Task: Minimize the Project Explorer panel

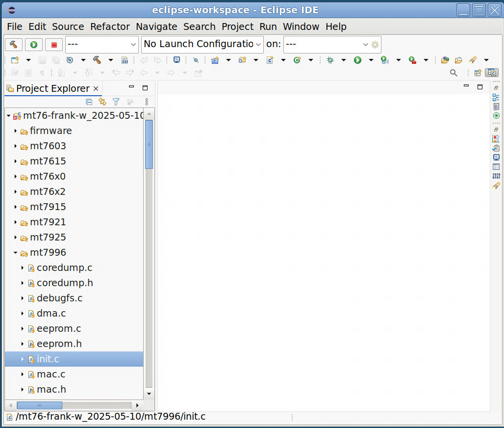Action: [131, 87]
